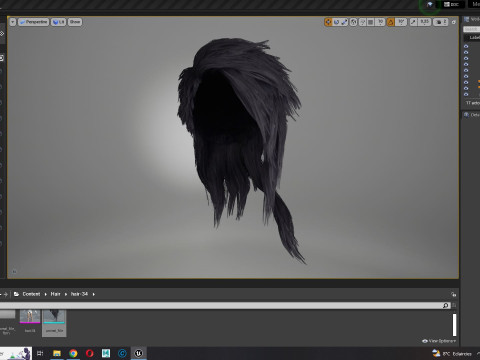Select the translate gizmo tool
This screenshot has width=480, height=360.
(328, 22)
